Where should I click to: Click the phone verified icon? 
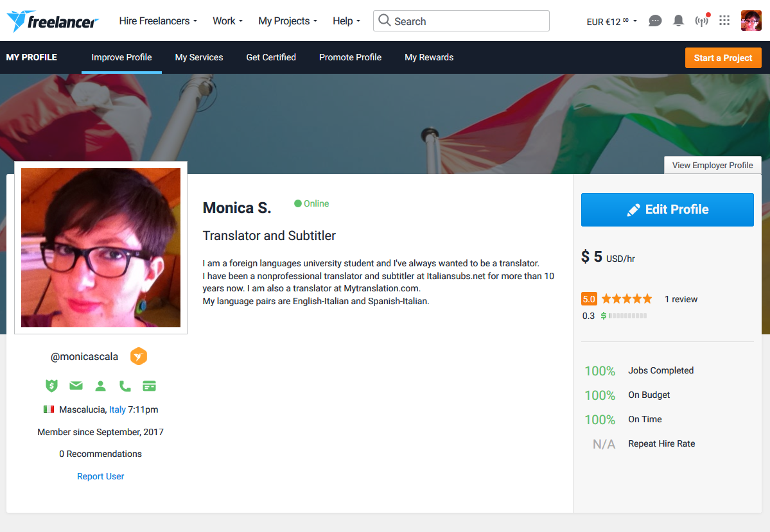[x=125, y=386]
